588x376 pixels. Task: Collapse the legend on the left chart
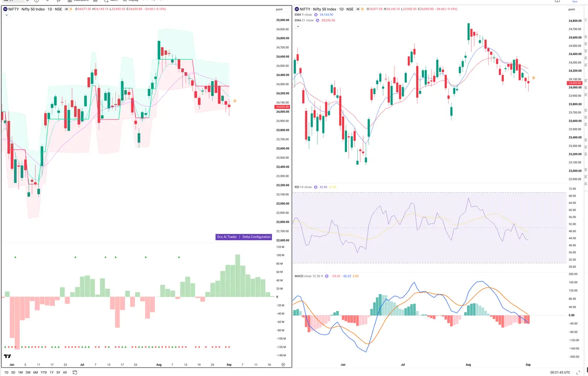pyautogui.click(x=6, y=15)
